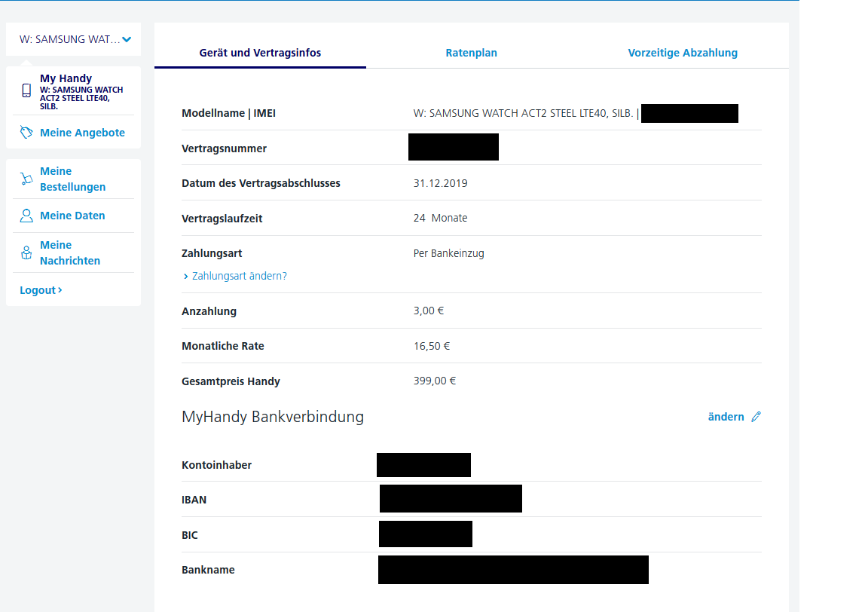Click the Logout link

41,290
